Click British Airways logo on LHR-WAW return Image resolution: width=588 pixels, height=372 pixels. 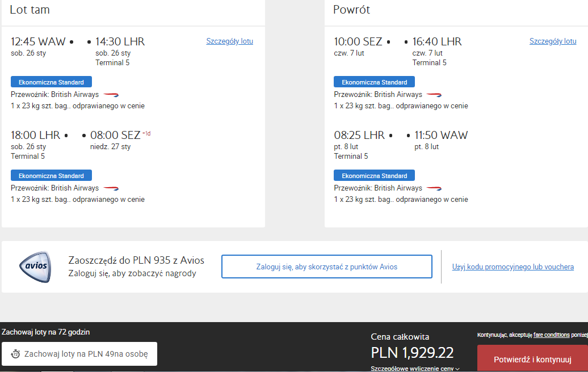tap(434, 188)
